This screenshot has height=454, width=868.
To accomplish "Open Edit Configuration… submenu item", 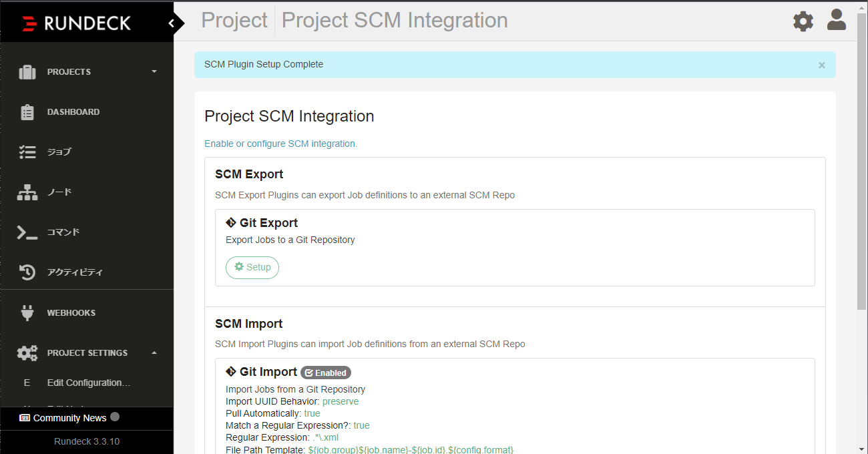I will click(x=89, y=383).
